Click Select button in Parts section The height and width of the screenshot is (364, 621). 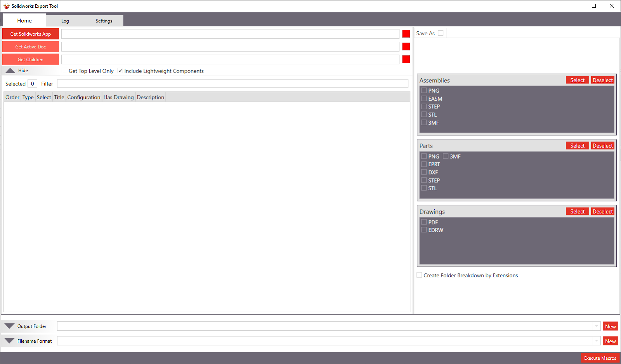(577, 146)
